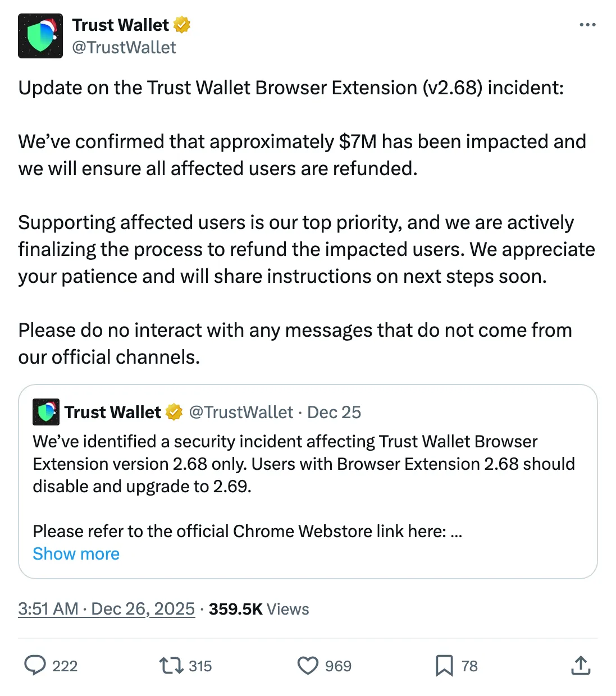
Task: Open the quoted tweet's Dec 25 date
Action: coord(334,412)
